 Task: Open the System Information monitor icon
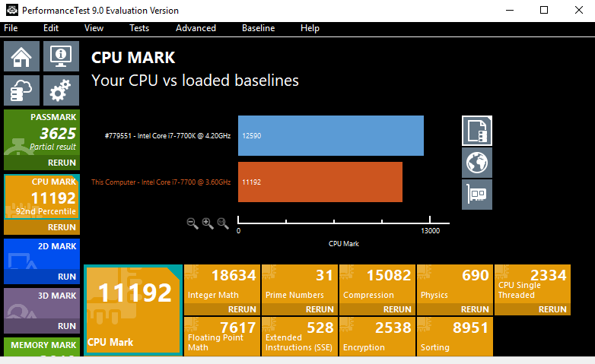[x=61, y=55]
